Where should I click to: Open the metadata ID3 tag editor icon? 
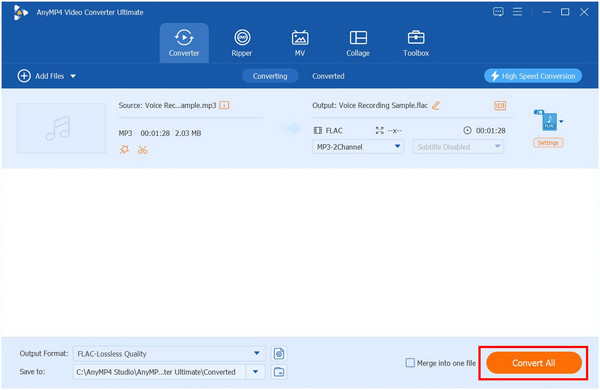(x=500, y=105)
